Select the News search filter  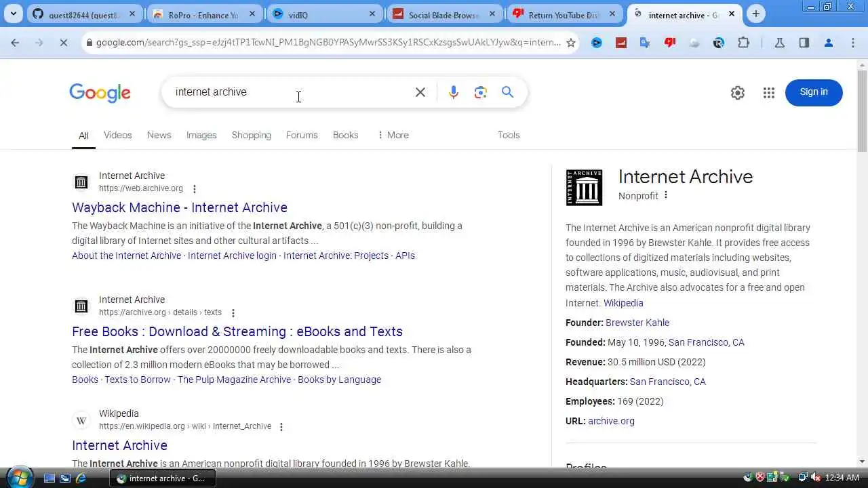159,135
